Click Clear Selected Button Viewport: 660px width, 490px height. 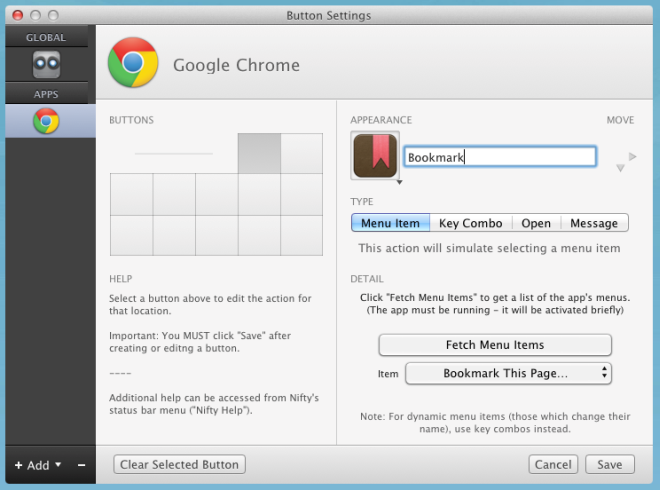coord(179,464)
